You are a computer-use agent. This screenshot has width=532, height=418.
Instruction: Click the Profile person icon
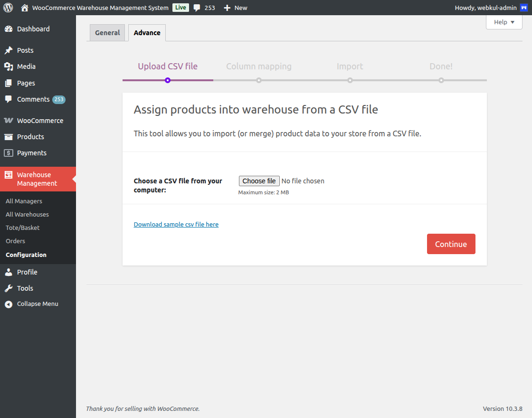(9, 272)
